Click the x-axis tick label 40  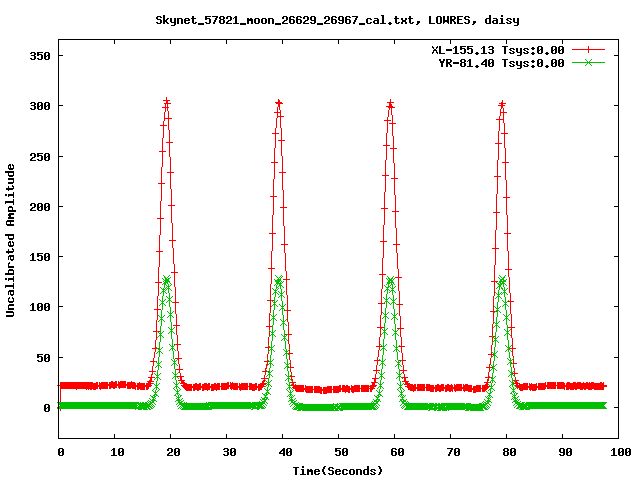(285, 452)
